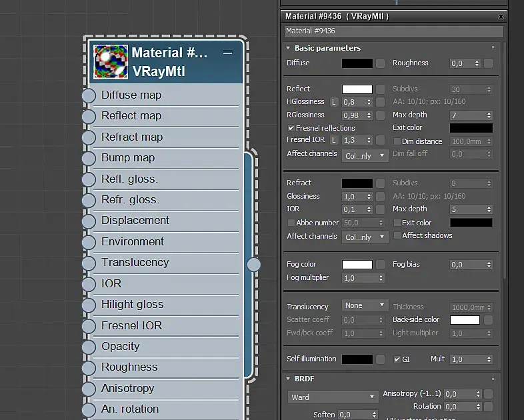524x420 pixels.
Task: Click the Refl. gloss. input socket
Action: pyautogui.click(x=89, y=179)
